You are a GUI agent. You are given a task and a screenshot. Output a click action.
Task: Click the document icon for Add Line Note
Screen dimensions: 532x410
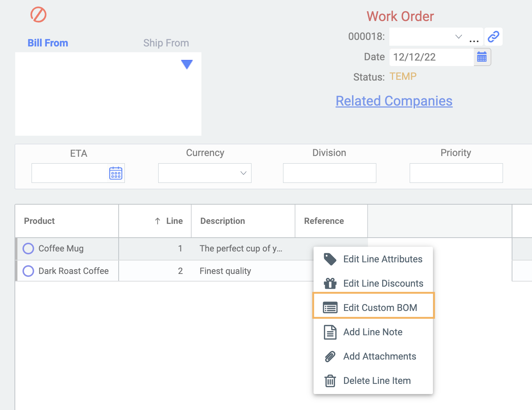click(x=330, y=332)
